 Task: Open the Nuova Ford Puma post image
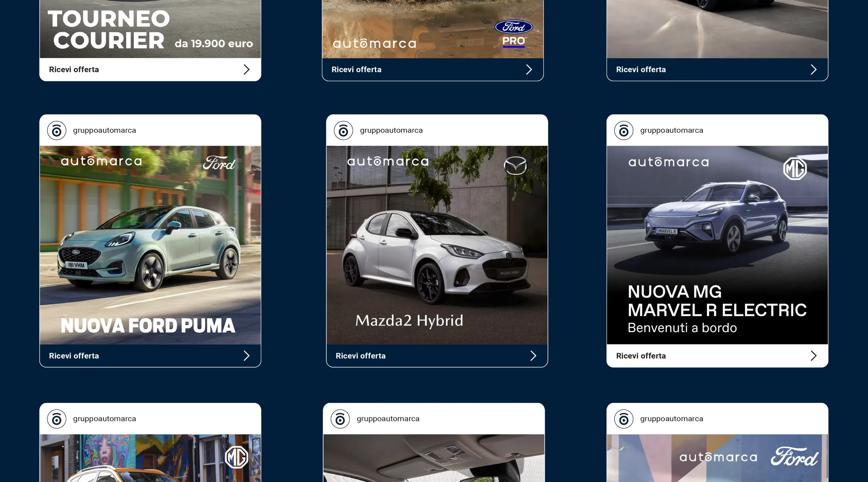(150, 245)
